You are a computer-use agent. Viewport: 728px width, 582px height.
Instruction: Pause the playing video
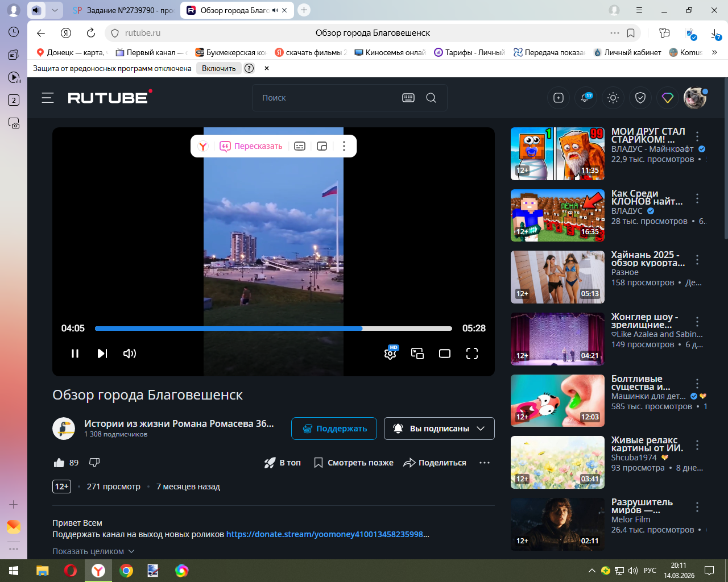pos(75,354)
